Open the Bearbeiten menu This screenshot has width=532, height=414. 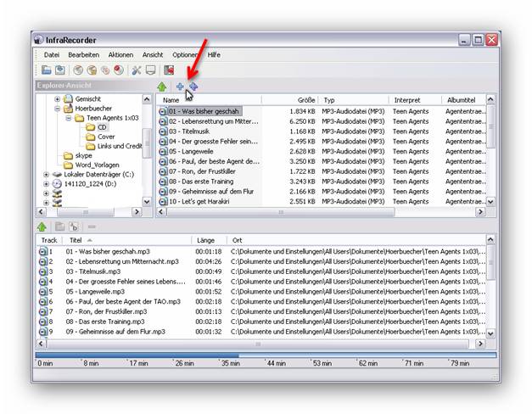pos(83,54)
